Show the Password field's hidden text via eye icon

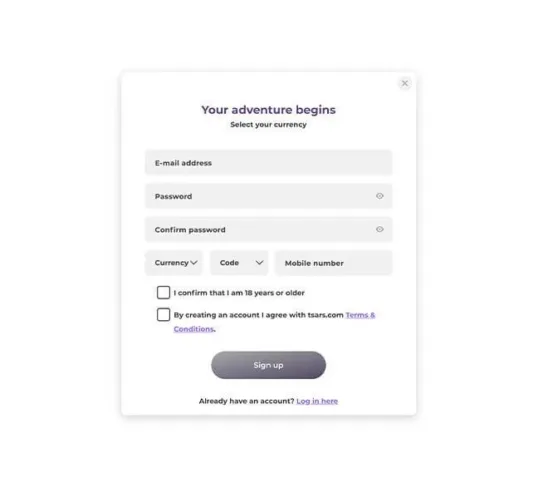(380, 196)
